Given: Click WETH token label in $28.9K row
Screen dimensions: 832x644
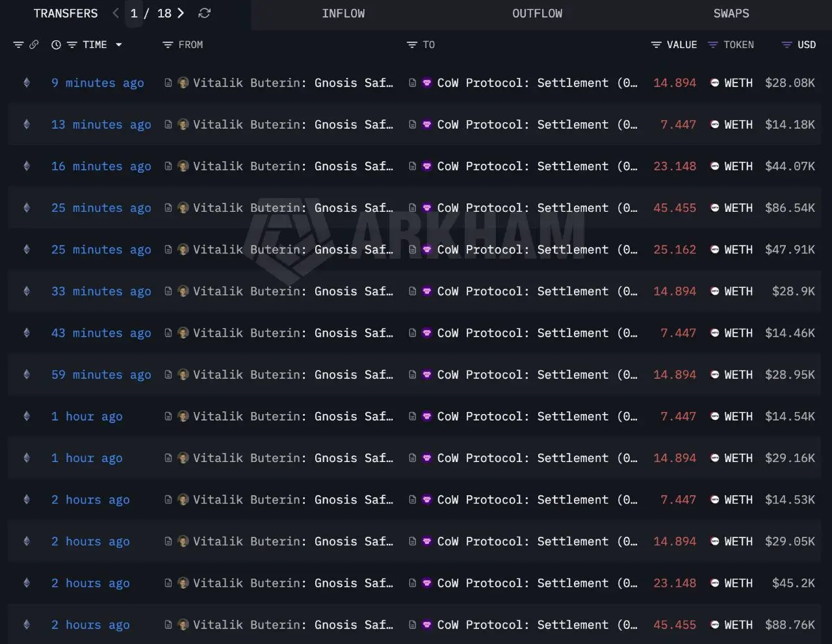Looking at the screenshot, I should pos(738,291).
